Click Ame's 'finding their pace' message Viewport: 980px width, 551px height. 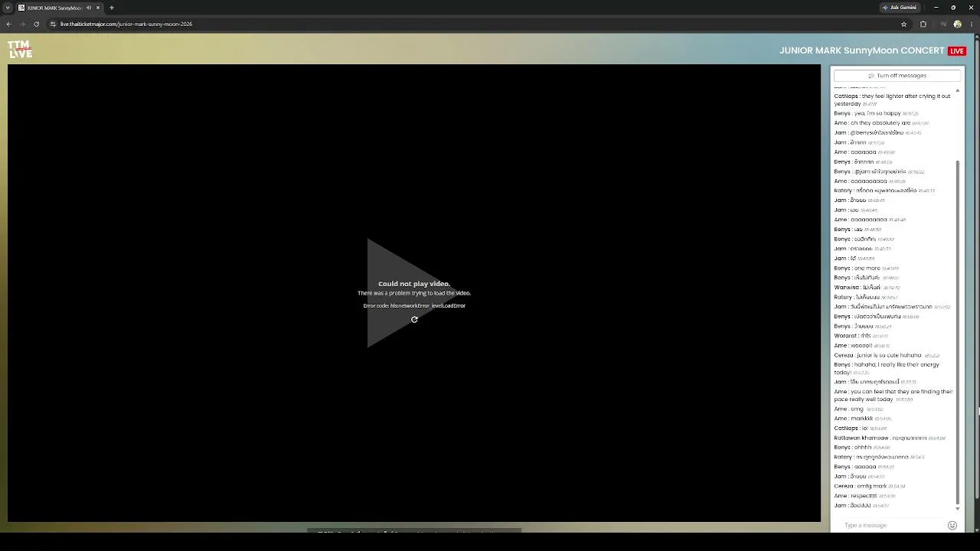pyautogui.click(x=893, y=395)
